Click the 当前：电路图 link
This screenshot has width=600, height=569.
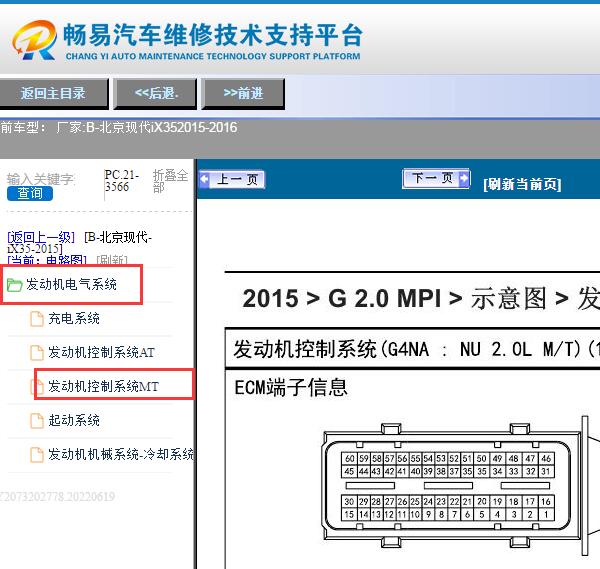click(47, 260)
